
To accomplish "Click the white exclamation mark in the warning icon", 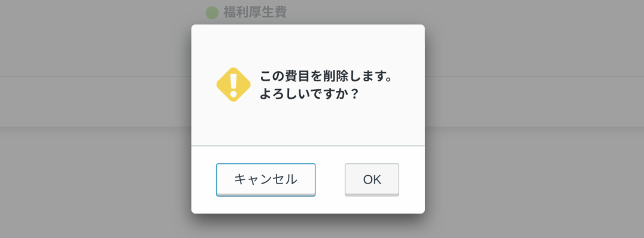I will click(x=233, y=84).
